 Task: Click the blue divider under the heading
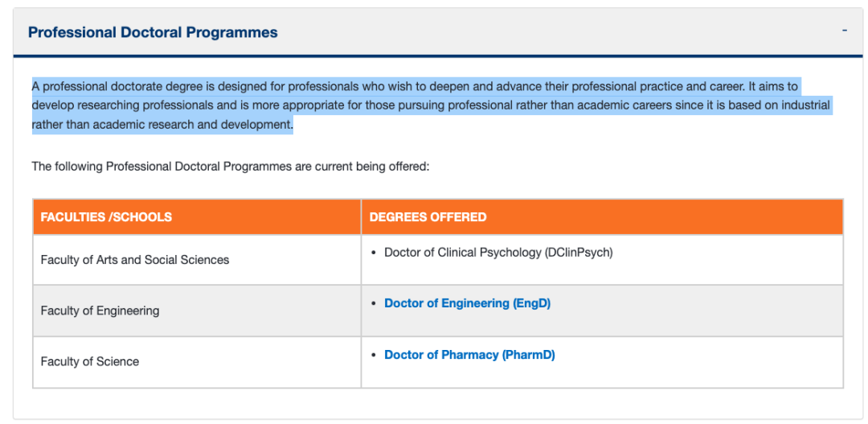pos(438,56)
